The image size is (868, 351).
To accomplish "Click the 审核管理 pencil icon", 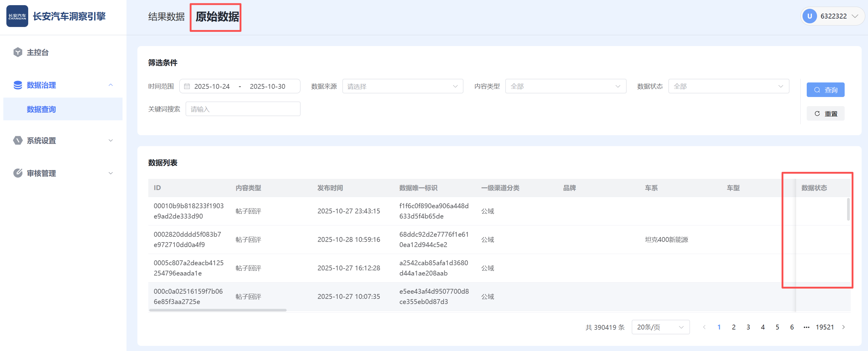I will point(18,173).
